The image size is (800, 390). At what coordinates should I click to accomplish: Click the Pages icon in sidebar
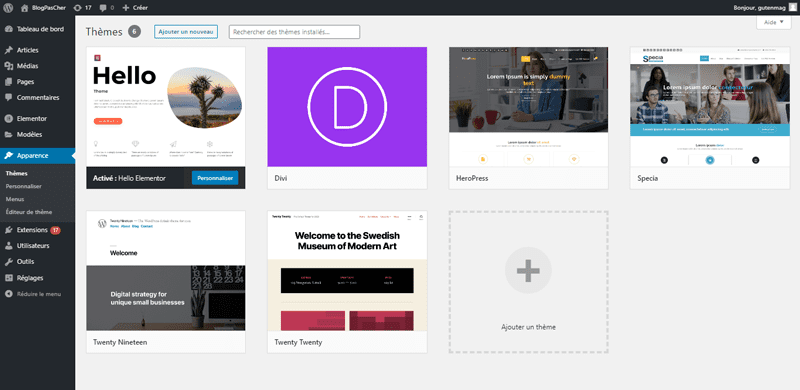(x=9, y=82)
